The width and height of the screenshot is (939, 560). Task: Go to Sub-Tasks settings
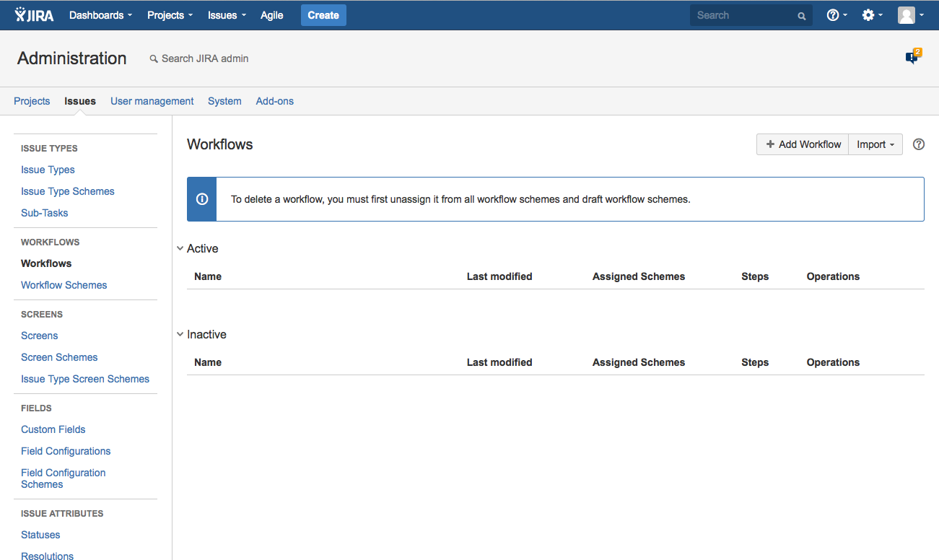[x=45, y=213]
